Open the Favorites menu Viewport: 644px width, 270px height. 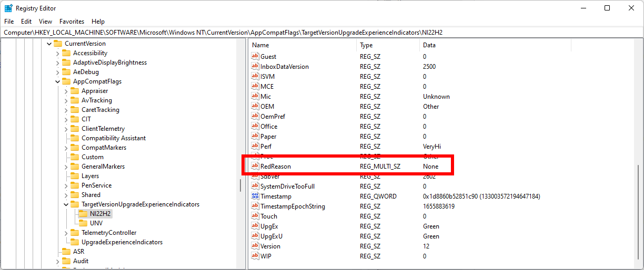point(72,22)
